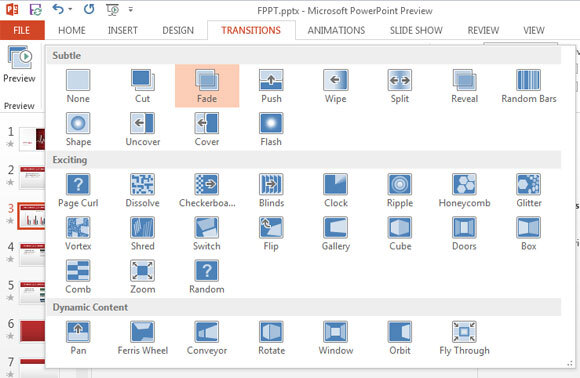Switch to the VIEW tab

tap(533, 30)
